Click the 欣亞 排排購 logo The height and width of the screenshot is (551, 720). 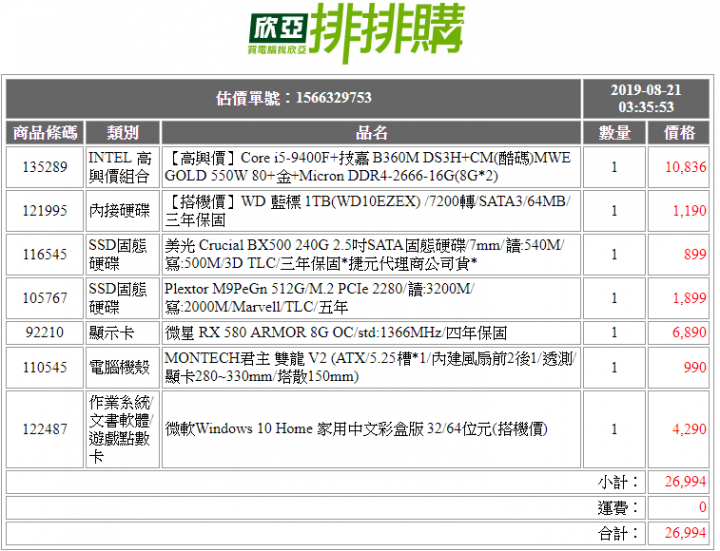357,33
